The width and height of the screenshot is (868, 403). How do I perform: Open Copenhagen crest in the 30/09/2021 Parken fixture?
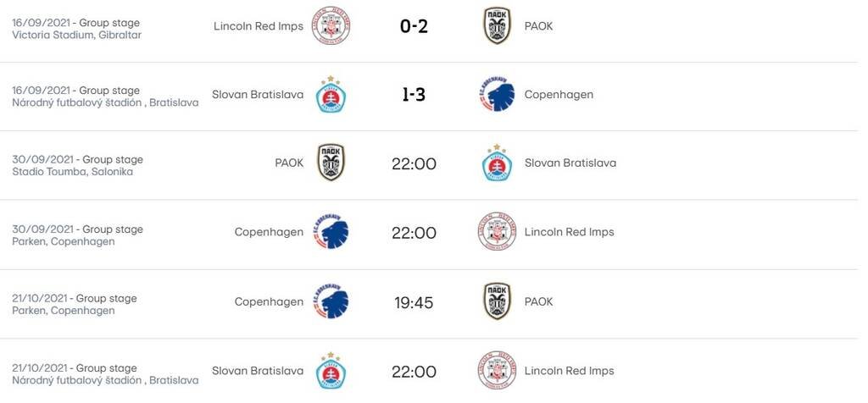(x=331, y=232)
